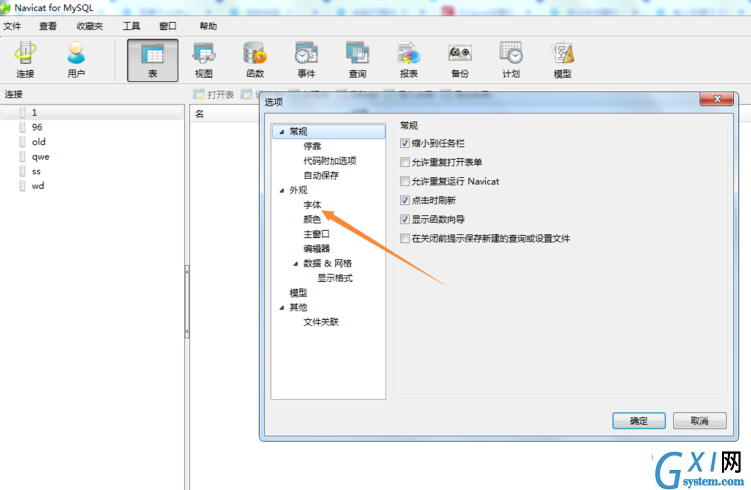Screen dimensions: 751x490
Task: Select the 表 table toolbar icon
Action: tap(153, 60)
